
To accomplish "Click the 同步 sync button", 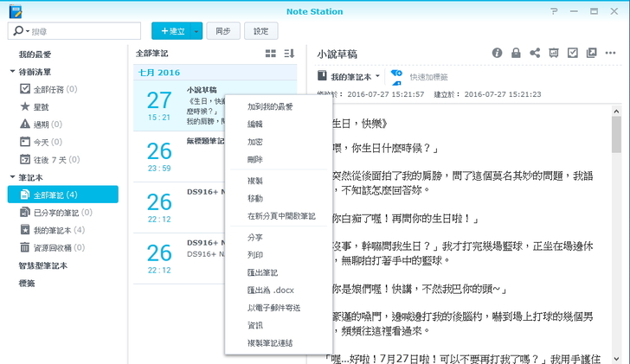I will pos(223,31).
